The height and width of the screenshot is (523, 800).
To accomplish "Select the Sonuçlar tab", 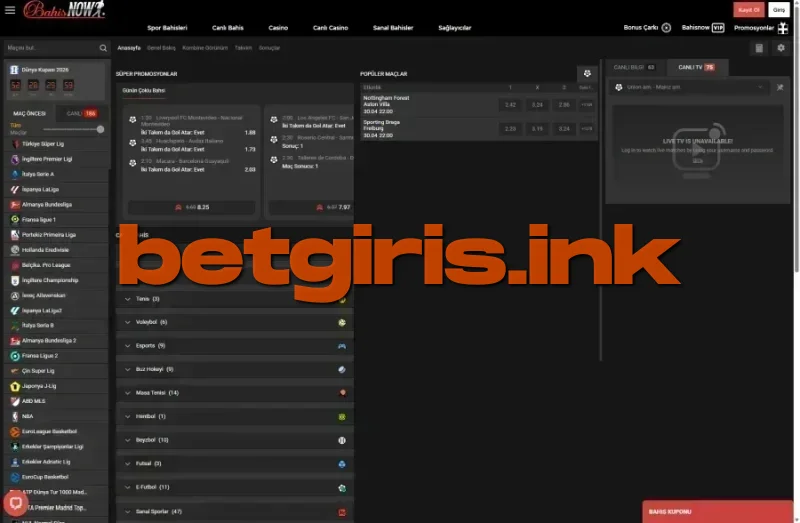I will tap(269, 48).
